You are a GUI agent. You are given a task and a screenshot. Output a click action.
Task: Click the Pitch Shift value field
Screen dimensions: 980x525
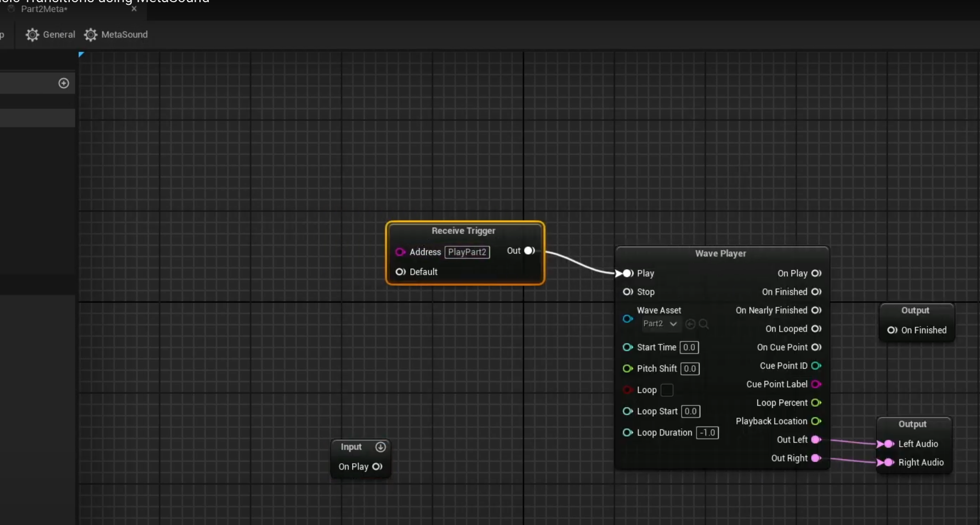[690, 369]
